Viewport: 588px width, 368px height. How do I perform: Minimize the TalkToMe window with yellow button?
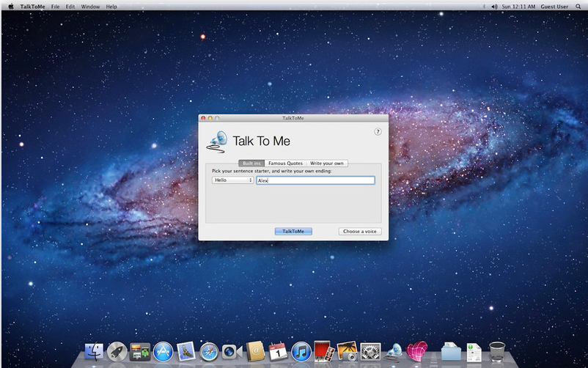click(x=210, y=118)
